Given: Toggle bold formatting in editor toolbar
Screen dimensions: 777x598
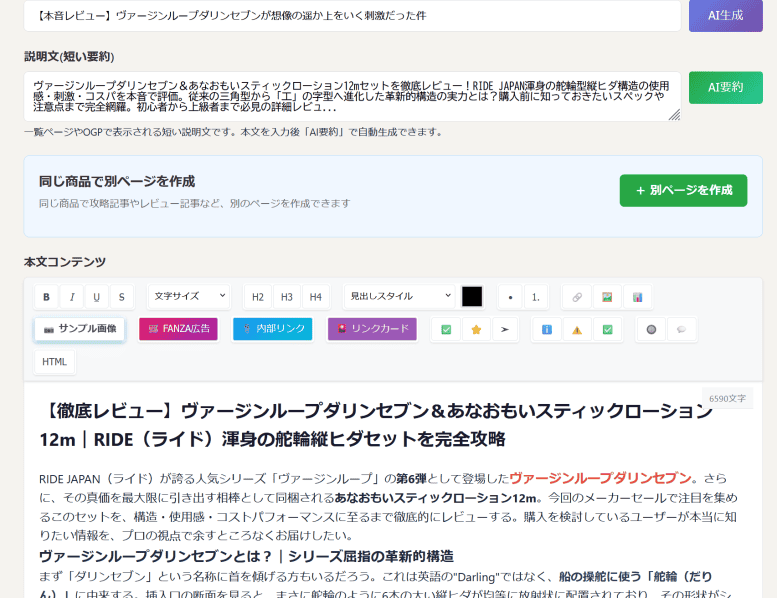Looking at the screenshot, I should pyautogui.click(x=47, y=297).
